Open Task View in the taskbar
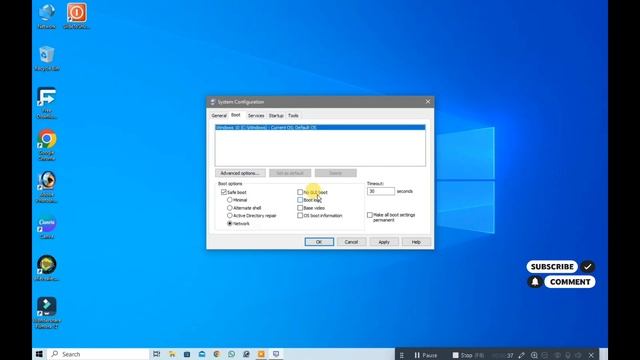The image size is (640, 360). tap(156, 354)
